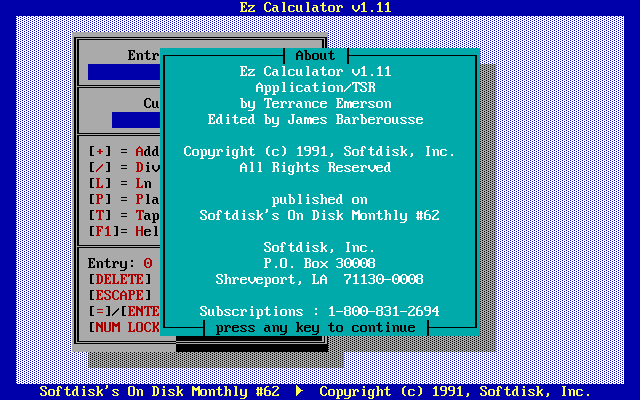Click 'Ez Calculator v1.11' line in About dialog
The height and width of the screenshot is (400, 640).
pos(315,71)
